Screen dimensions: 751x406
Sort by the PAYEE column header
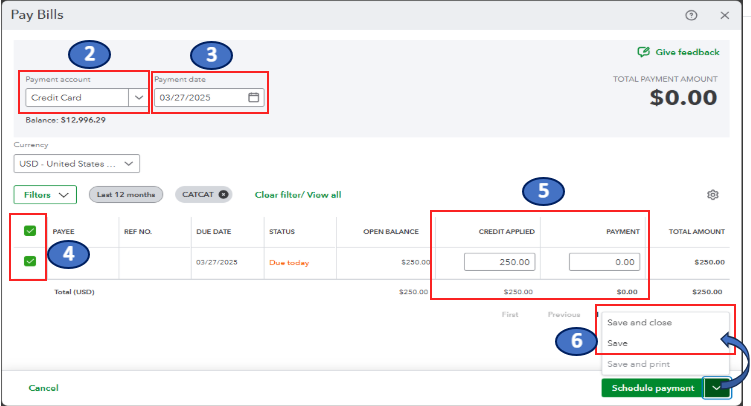point(63,231)
